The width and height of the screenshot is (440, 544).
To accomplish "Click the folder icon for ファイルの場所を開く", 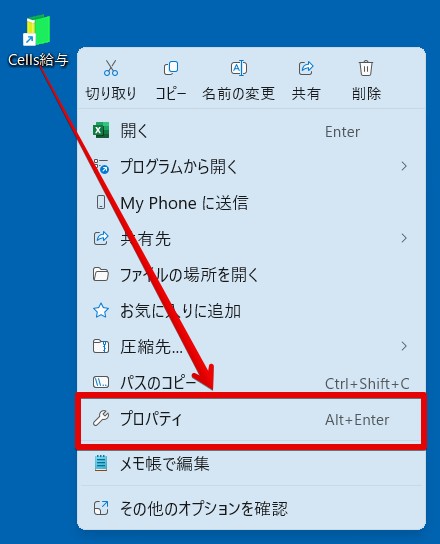I will pos(101,274).
